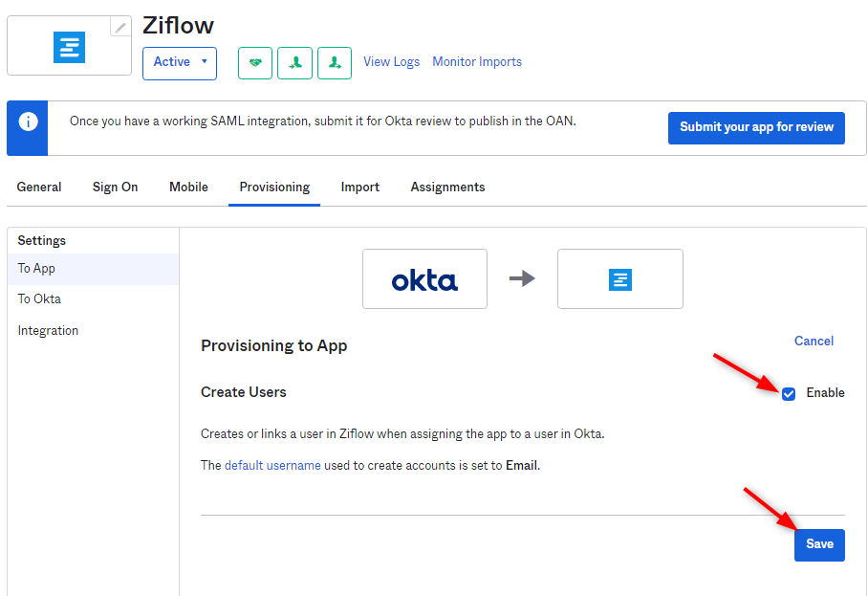
Task: Select To Okta in Settings sidebar
Action: point(39,299)
